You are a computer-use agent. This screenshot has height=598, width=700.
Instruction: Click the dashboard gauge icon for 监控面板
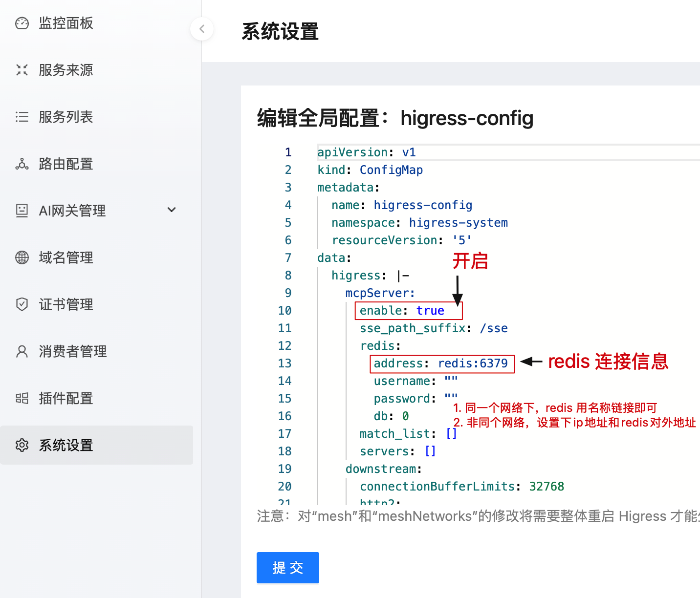coord(22,23)
